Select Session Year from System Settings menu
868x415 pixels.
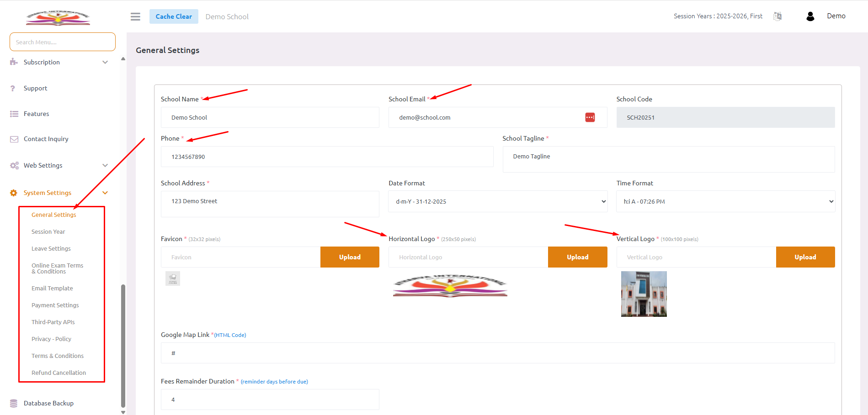[48, 231]
